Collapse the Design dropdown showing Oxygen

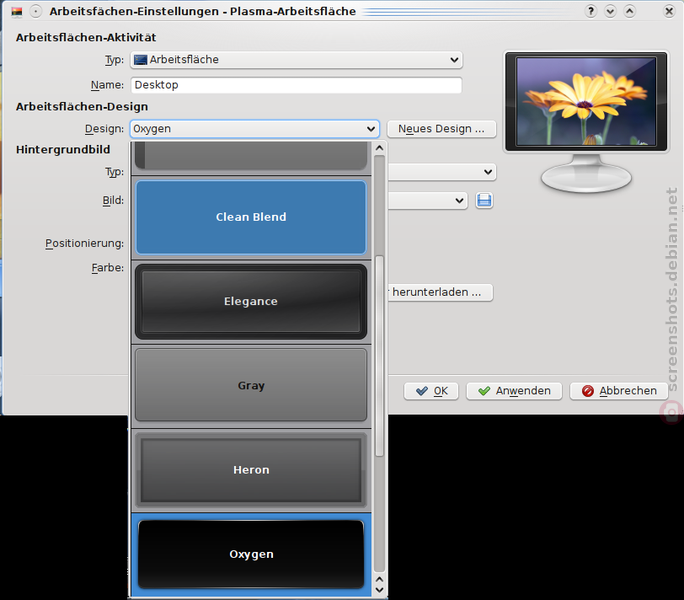[254, 129]
